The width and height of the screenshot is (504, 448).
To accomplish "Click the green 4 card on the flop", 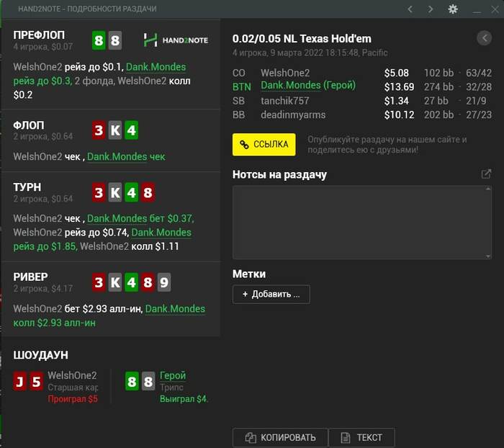I will (132, 130).
